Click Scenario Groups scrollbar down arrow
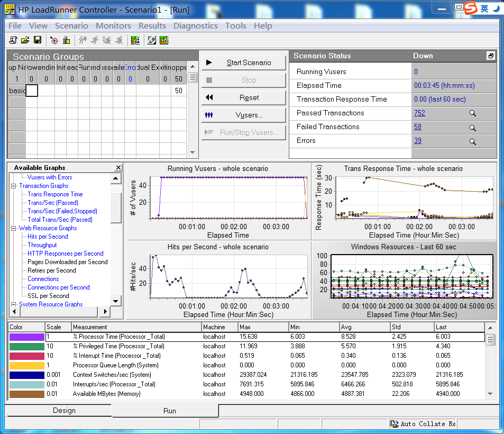Image resolution: width=504 pixels, height=434 pixels. click(193, 152)
